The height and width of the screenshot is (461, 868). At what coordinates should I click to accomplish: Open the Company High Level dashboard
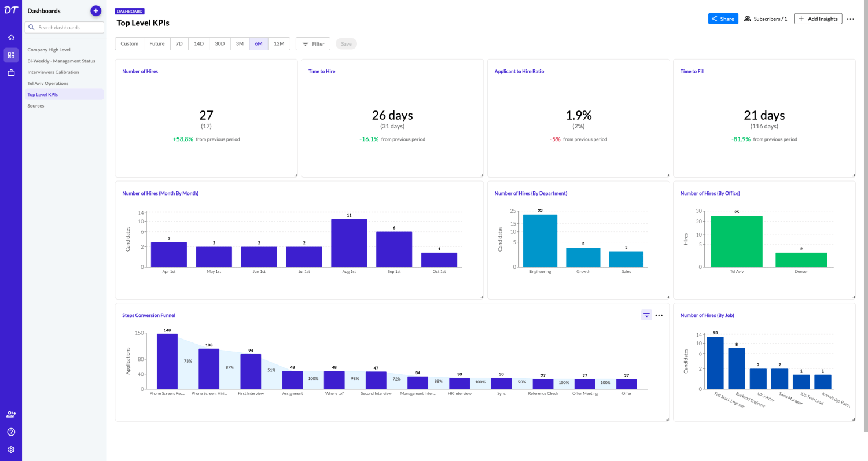point(49,50)
